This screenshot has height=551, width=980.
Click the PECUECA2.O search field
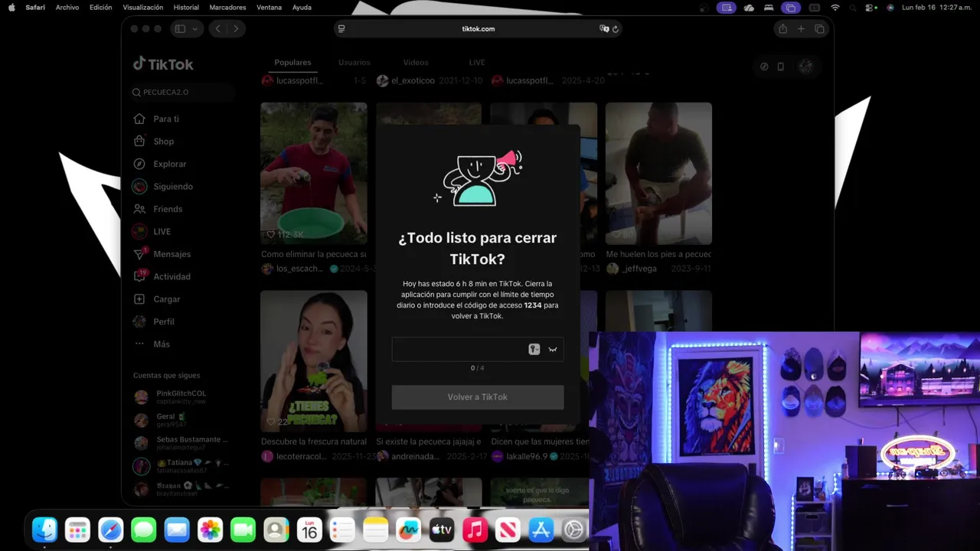tap(182, 93)
